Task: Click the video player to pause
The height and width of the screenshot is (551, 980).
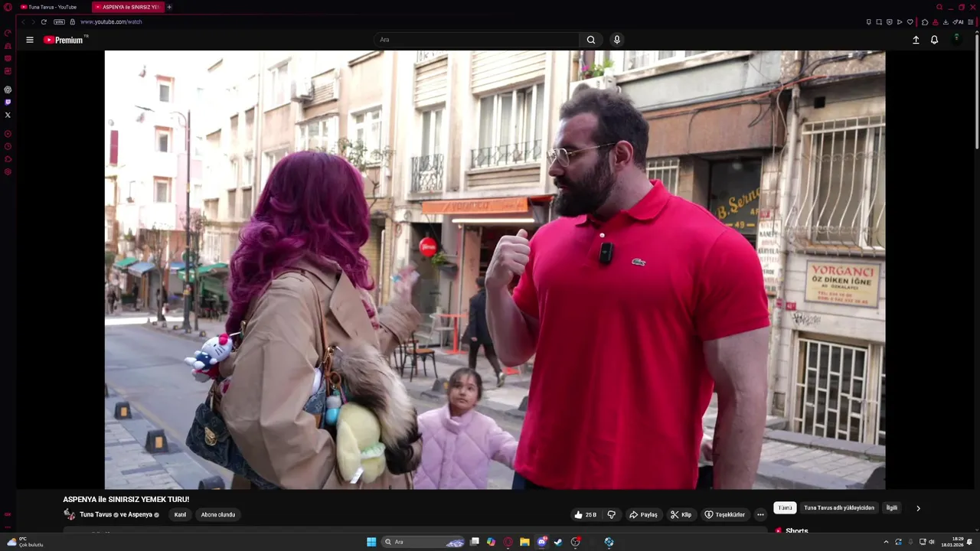Action: point(495,269)
